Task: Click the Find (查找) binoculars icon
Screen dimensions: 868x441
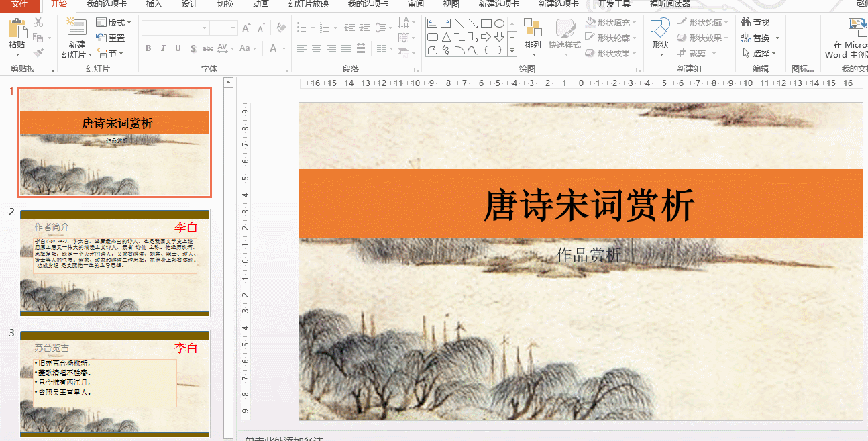Action: click(x=745, y=22)
